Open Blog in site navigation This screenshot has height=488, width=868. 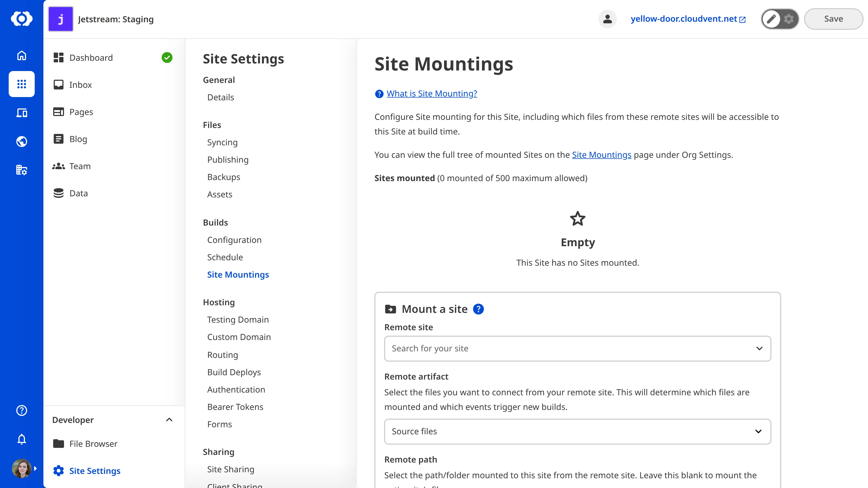(78, 139)
